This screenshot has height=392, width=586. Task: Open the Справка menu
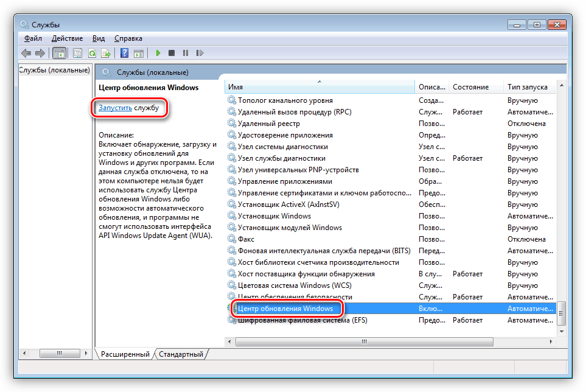click(x=128, y=38)
